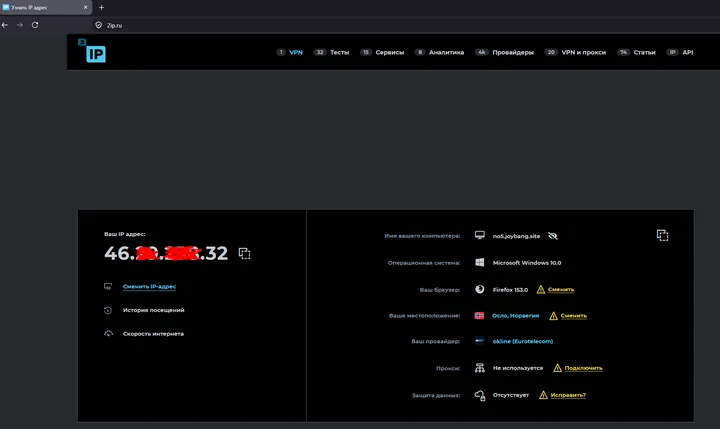Click warning icon beside Не используется

(x=557, y=368)
